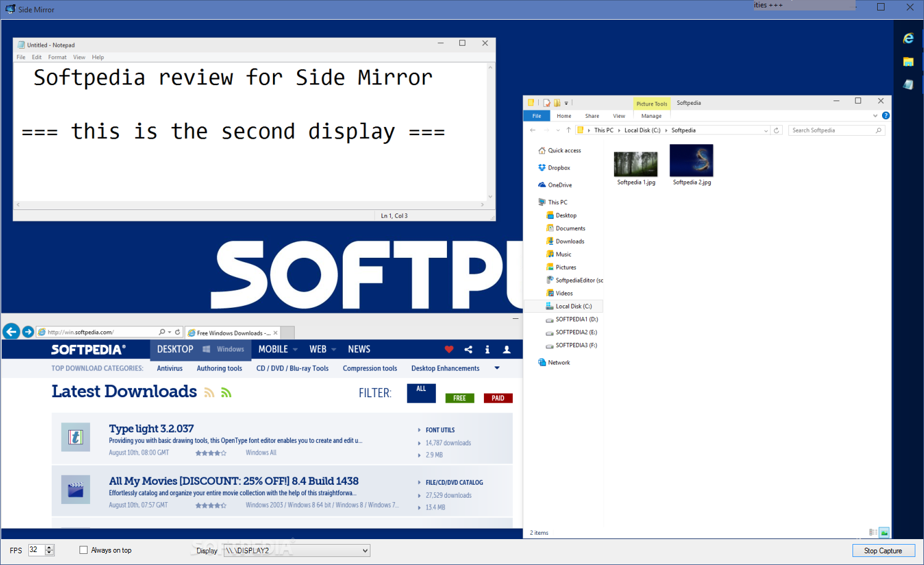This screenshot has width=924, height=565.
Task: Click the Type light app icon
Action: tap(76, 437)
